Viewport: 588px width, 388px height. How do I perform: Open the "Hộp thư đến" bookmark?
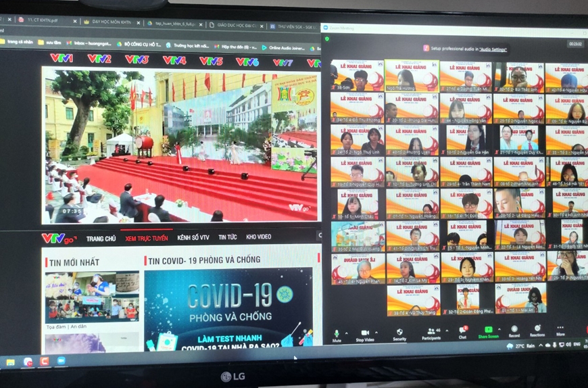(235, 47)
